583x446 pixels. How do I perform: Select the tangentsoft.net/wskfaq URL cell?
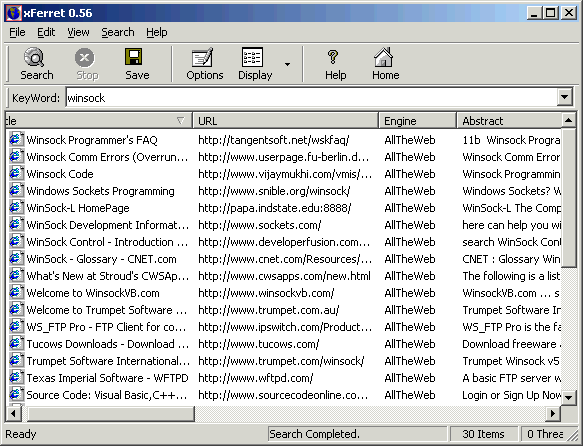pos(274,140)
